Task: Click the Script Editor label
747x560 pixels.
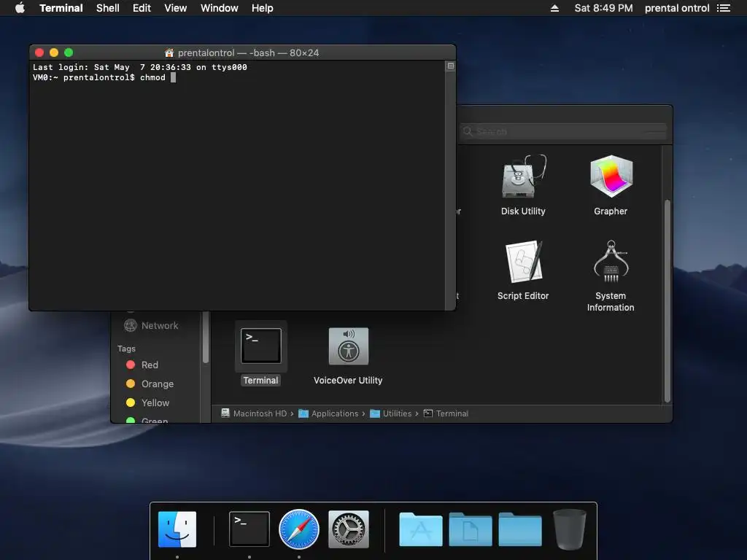Action: (x=523, y=296)
